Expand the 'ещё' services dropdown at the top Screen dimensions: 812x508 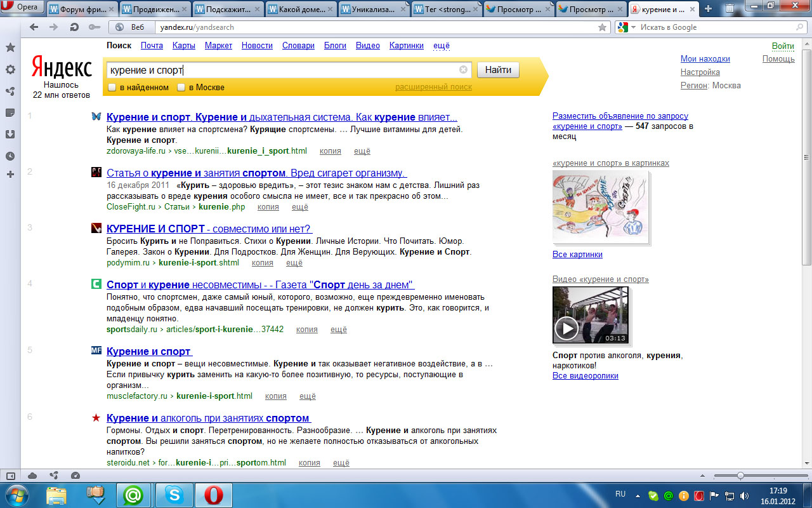[x=442, y=46]
